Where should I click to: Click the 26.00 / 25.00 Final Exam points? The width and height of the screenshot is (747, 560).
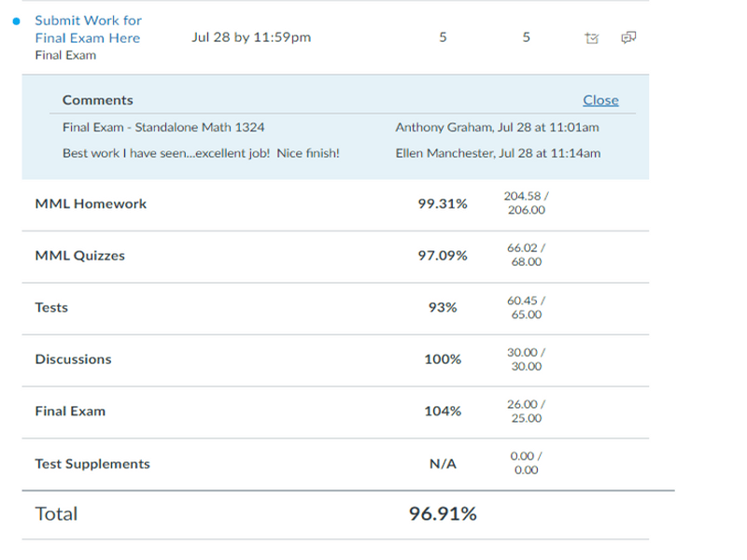click(x=527, y=411)
